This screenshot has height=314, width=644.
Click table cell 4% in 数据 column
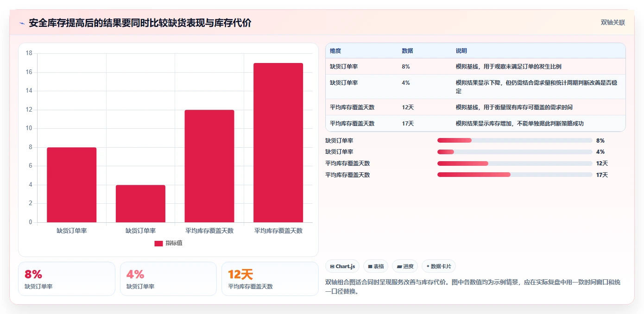point(406,83)
